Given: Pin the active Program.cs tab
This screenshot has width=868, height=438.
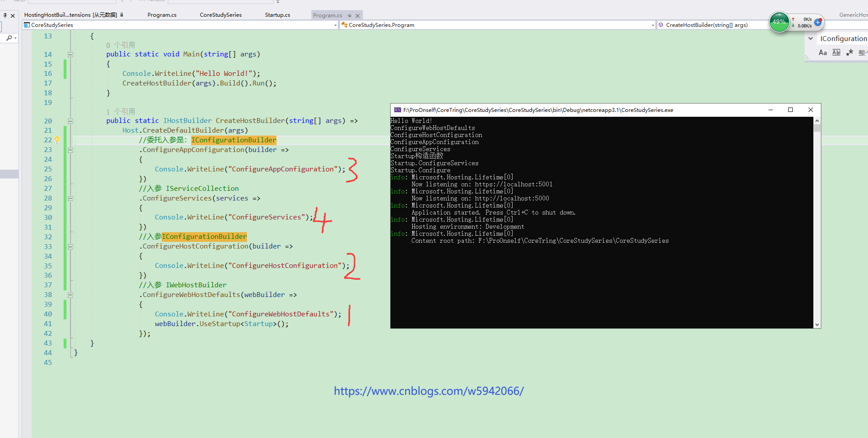Looking at the screenshot, I should (350, 15).
